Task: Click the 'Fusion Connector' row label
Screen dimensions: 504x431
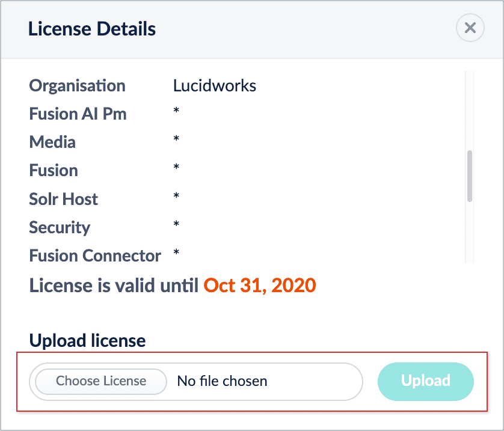Action: click(95, 255)
